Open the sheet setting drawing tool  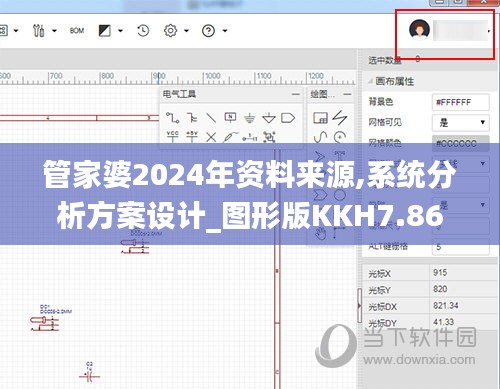(320, 118)
